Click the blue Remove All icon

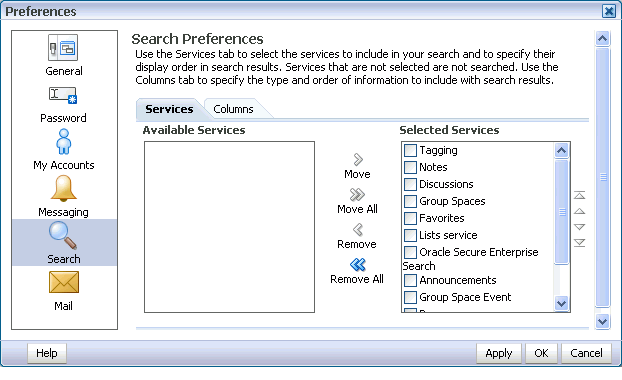click(x=357, y=265)
